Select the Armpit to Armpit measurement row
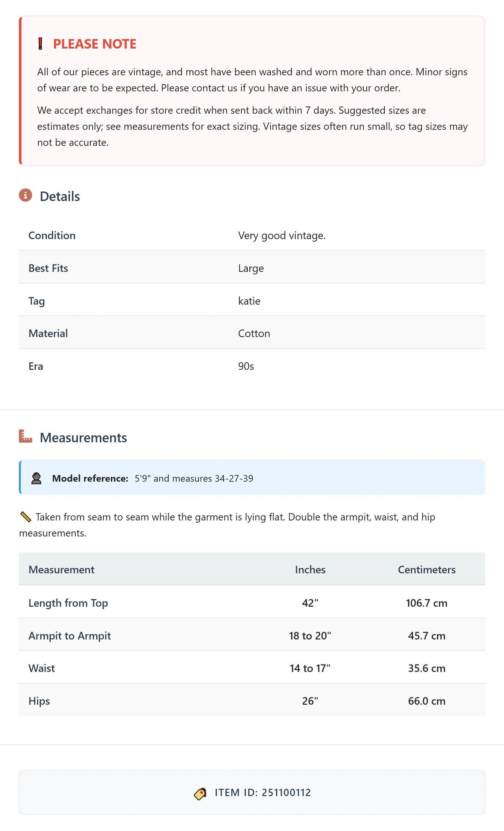 (x=252, y=636)
